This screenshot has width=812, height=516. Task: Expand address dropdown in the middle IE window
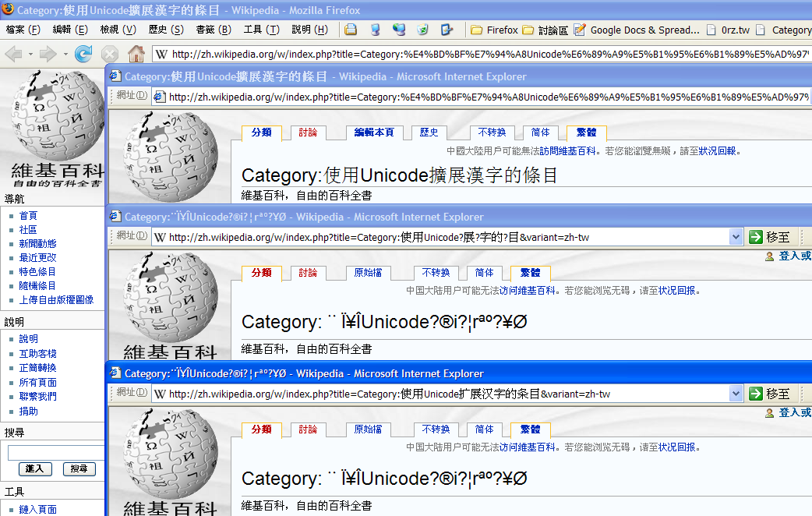[736, 237]
